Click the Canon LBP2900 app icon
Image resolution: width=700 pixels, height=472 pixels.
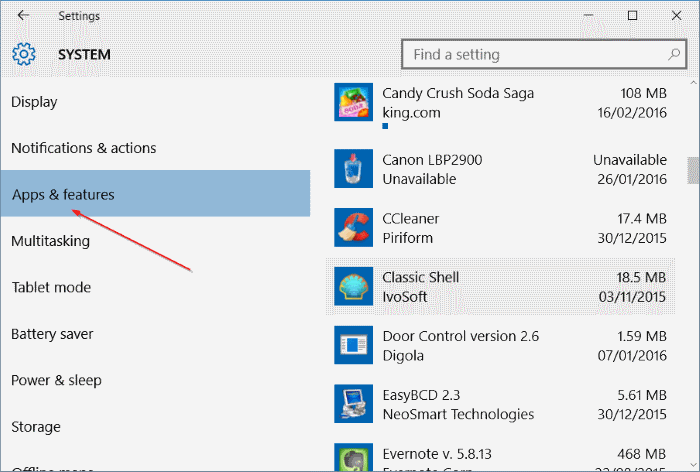[354, 168]
